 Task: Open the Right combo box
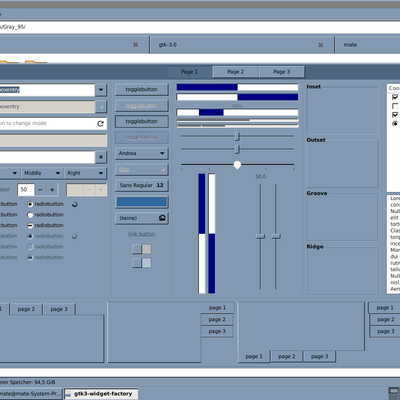pyautogui.click(x=85, y=173)
